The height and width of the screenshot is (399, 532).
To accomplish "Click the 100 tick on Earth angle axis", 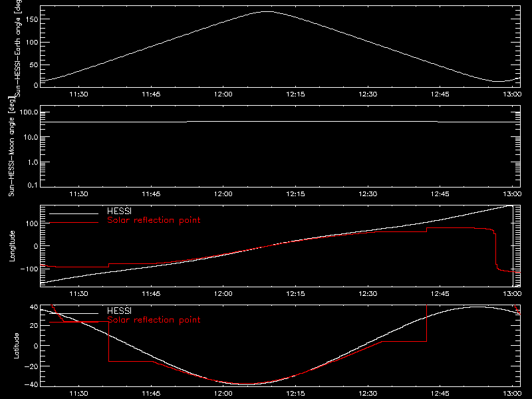I will 31,43.
